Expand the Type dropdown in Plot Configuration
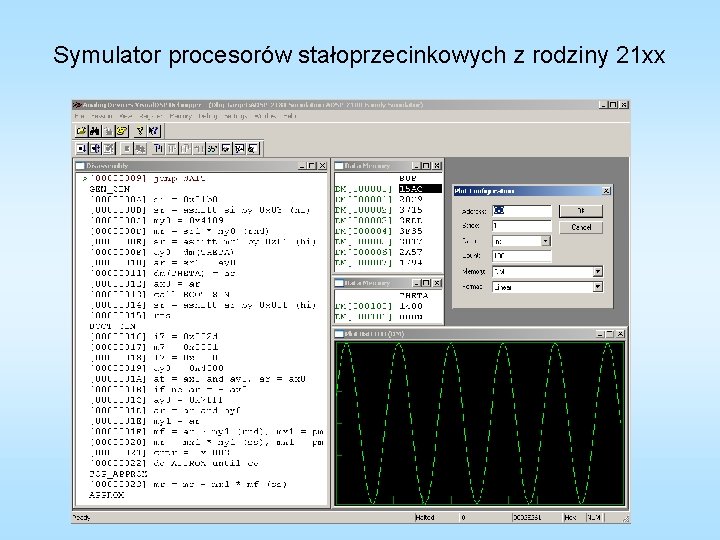Screen dimensions: 720x540 click(x=546, y=241)
